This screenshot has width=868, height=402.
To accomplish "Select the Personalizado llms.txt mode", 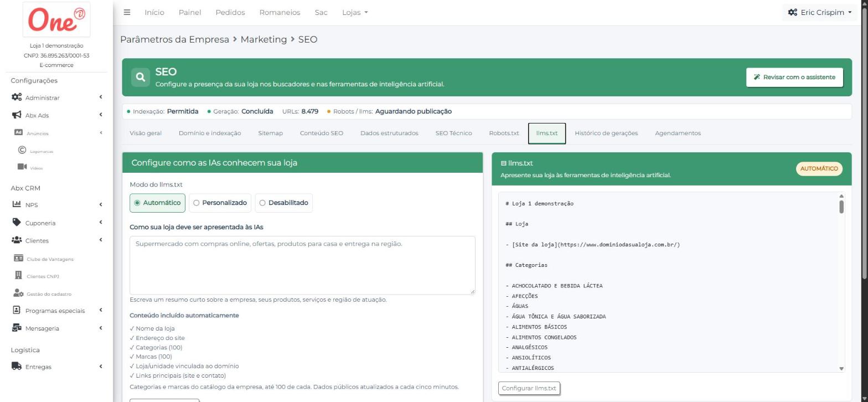I will (x=220, y=203).
